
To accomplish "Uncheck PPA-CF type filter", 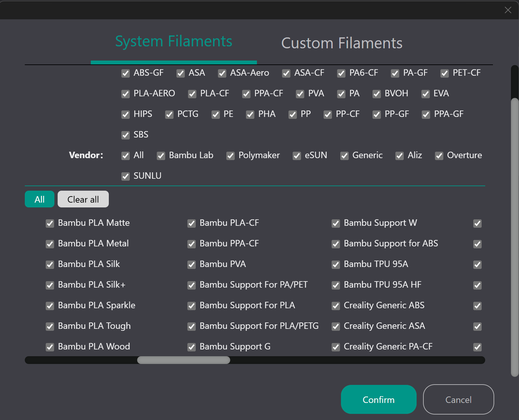I will click(246, 94).
